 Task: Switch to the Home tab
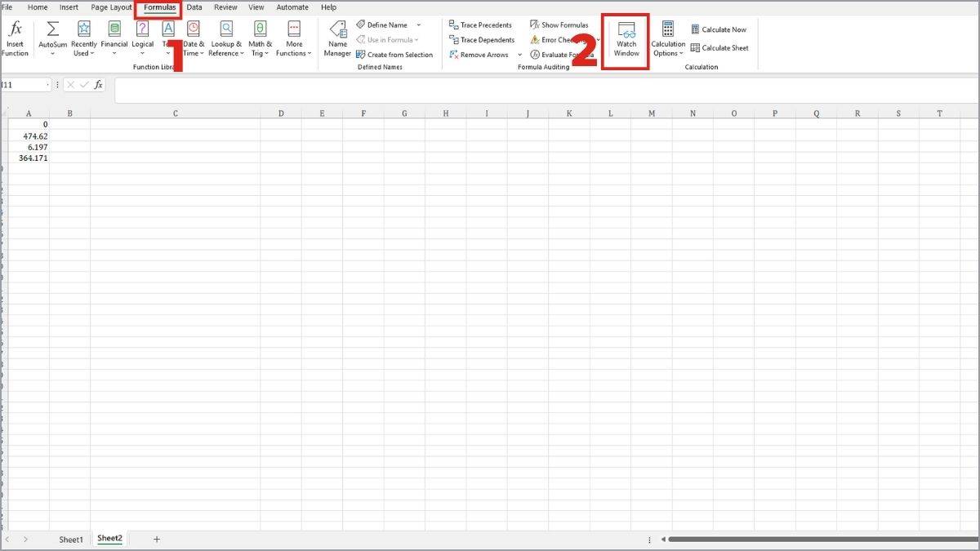coord(38,7)
